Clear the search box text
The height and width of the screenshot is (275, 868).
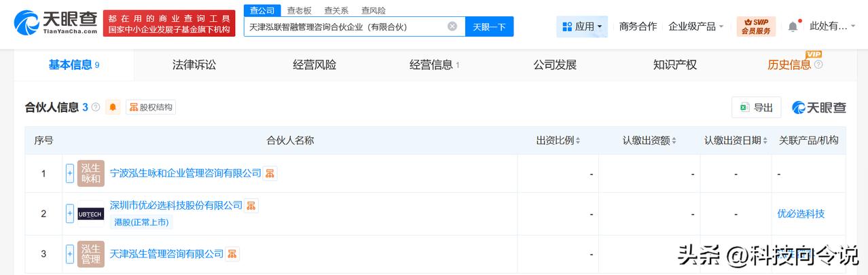[x=452, y=26]
